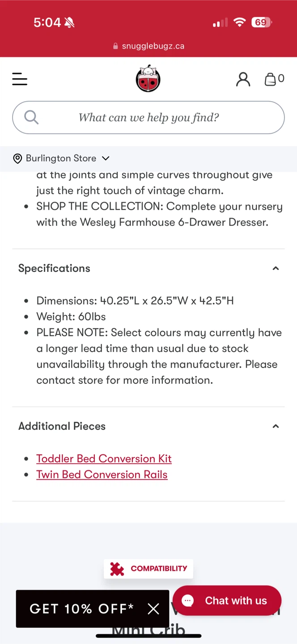Tap the snugglebugz.ca address bar
The height and width of the screenshot is (644, 297).
[148, 46]
